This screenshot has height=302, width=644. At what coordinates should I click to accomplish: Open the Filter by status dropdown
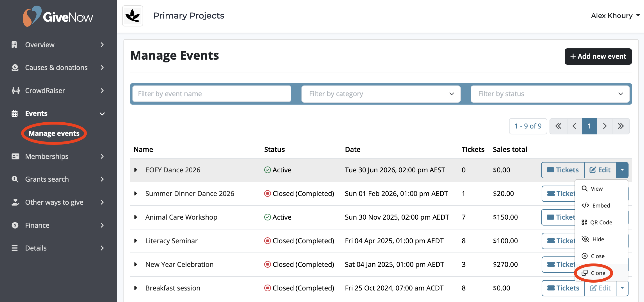point(550,94)
